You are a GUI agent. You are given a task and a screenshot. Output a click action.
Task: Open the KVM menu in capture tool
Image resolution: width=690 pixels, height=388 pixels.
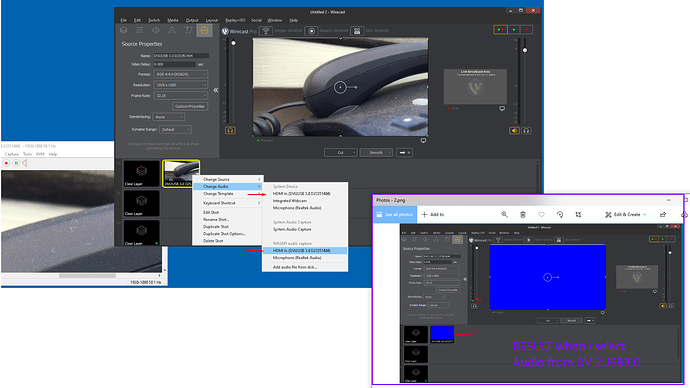pos(40,154)
